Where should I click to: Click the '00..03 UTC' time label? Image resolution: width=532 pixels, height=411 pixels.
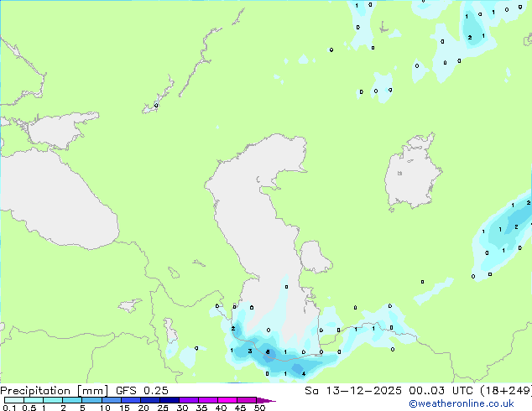tap(441, 391)
